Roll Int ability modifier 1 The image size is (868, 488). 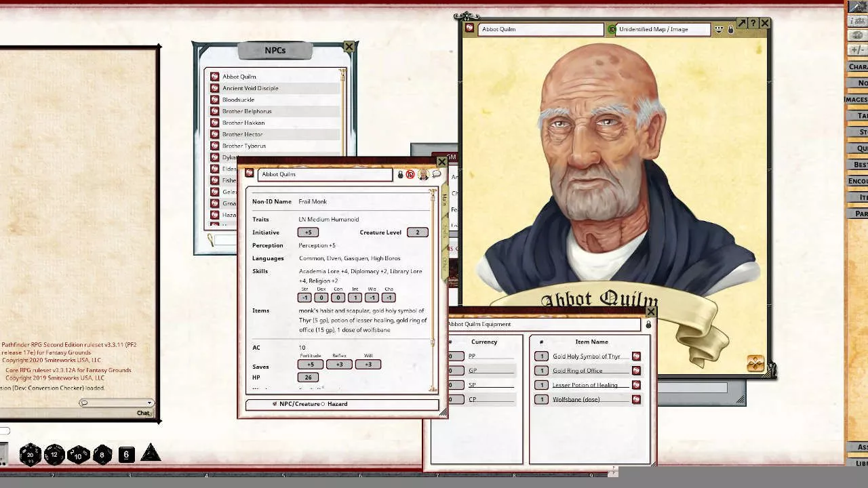(355, 298)
